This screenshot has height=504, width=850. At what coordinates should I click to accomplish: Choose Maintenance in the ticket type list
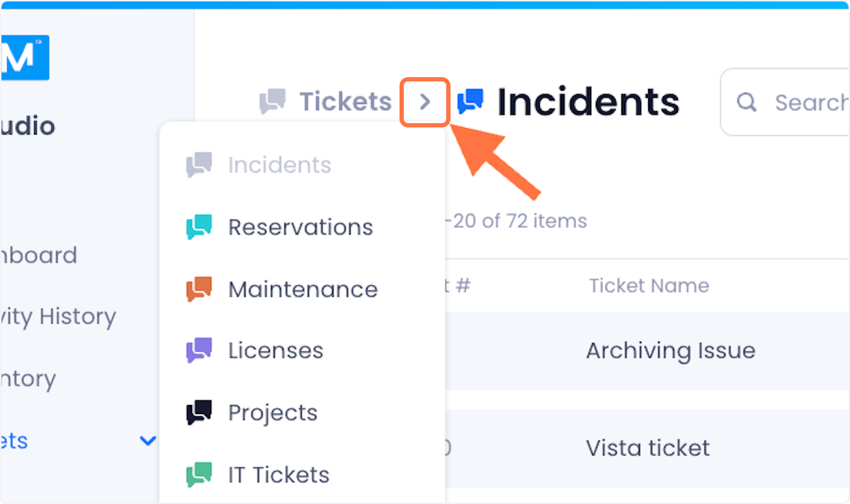pyautogui.click(x=302, y=290)
